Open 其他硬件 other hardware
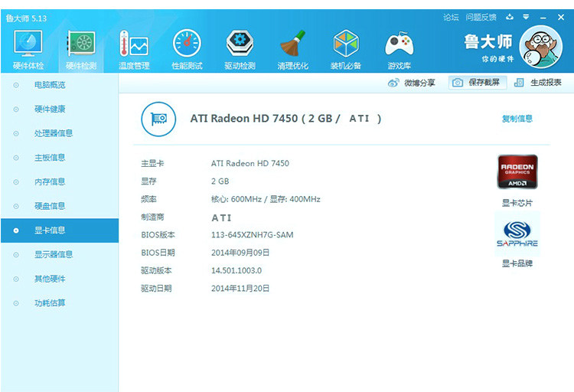Screen dimensions: 574x392 coord(60,279)
